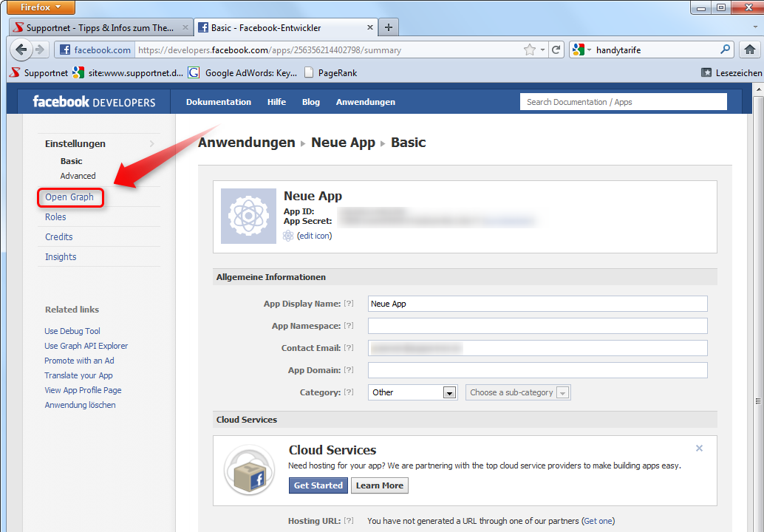Open the Roles section
764x532 pixels.
pyautogui.click(x=55, y=216)
